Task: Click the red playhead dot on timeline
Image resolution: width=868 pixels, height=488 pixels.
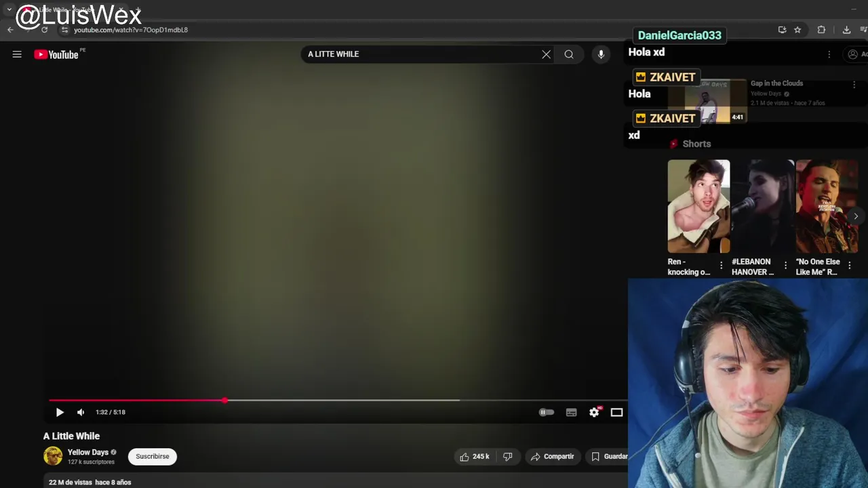Action: 224,401
